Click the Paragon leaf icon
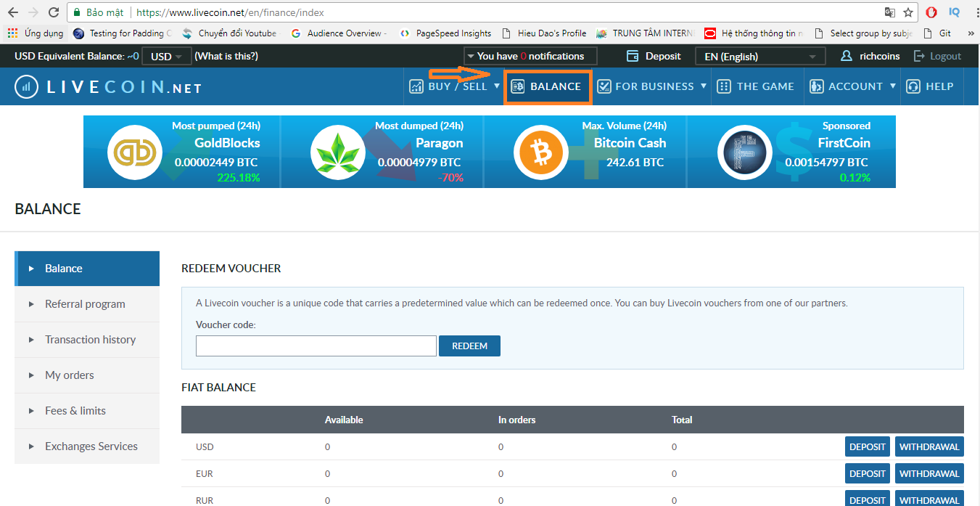 point(338,153)
